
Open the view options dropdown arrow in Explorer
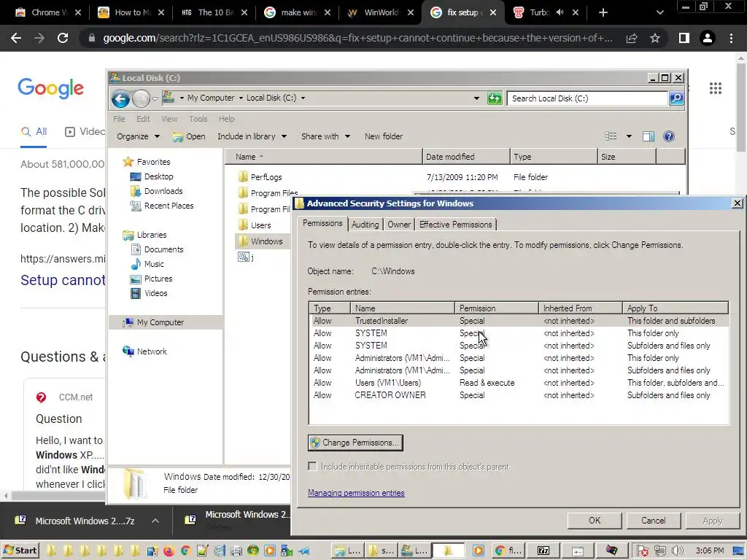click(x=629, y=136)
